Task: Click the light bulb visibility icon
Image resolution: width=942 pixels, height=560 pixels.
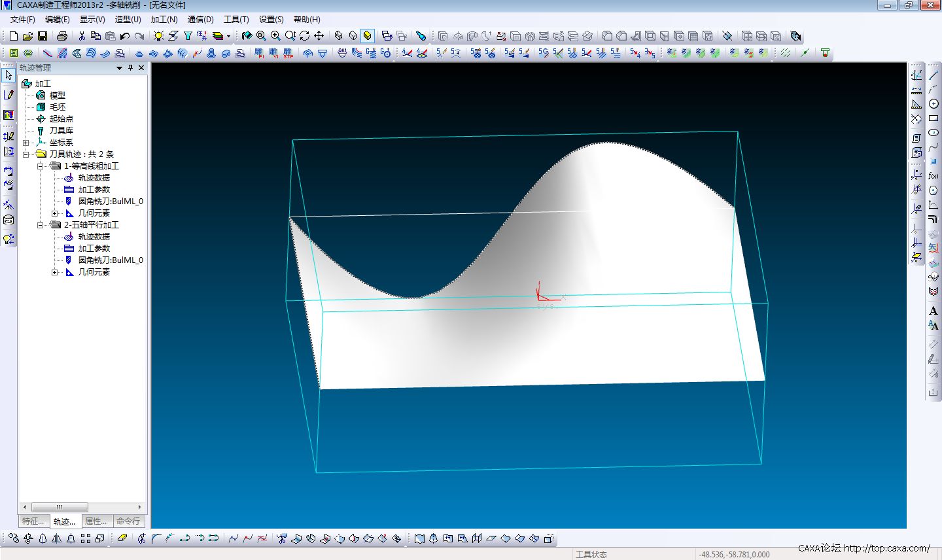Action: (x=159, y=36)
